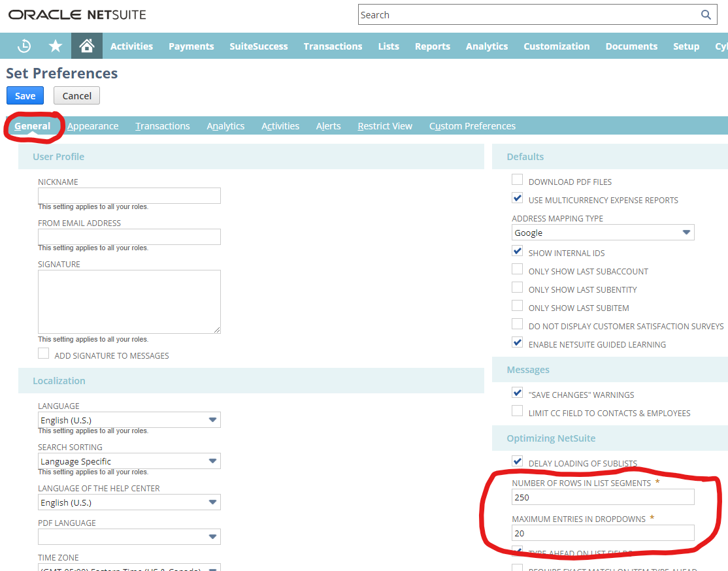Uncheck Use Multicurrency Expense Reports
Screen dimensions: 728x571
[517, 198]
